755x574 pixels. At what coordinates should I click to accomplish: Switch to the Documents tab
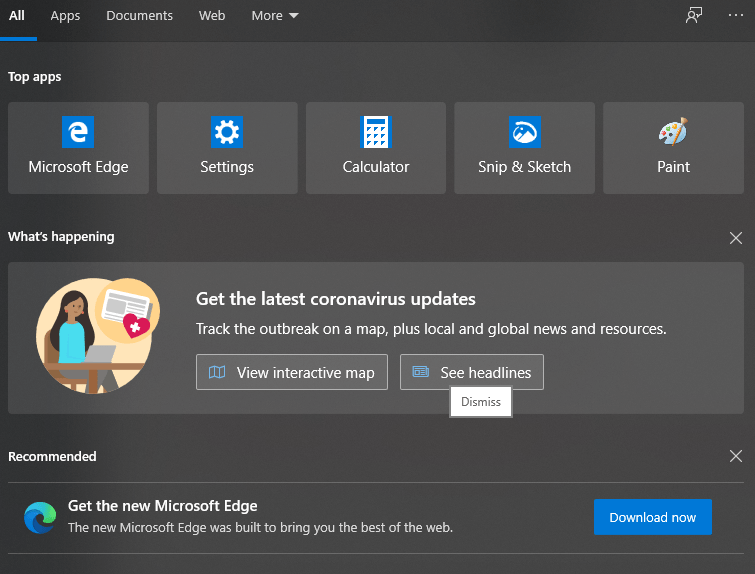pos(139,16)
